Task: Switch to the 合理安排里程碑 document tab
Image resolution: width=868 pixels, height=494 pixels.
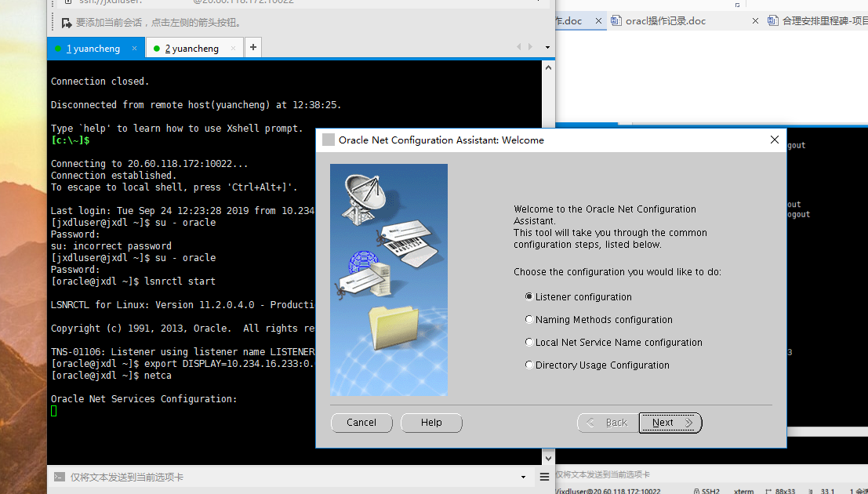Action: coord(825,21)
